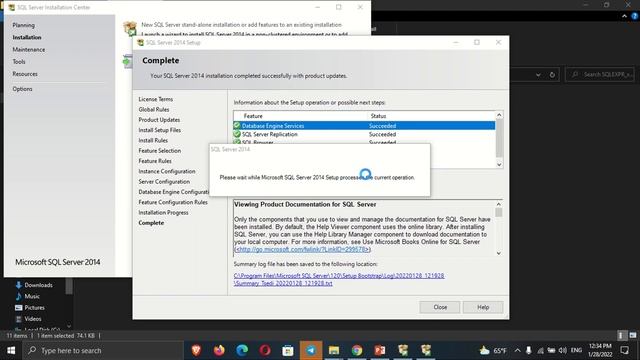Screen dimensions: 640x360
Task: Open Tools in Installation Center sidebar
Action: [19, 62]
